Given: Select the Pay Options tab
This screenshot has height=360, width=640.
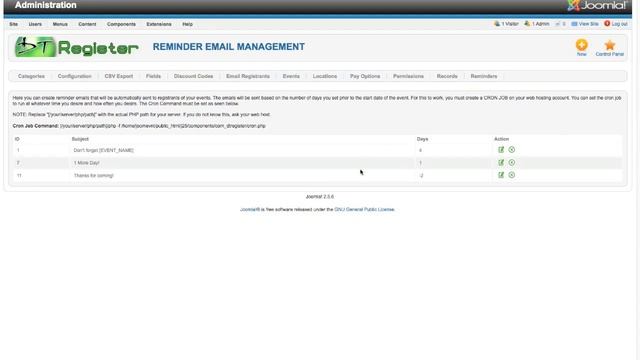Looking at the screenshot, I should pos(365,76).
